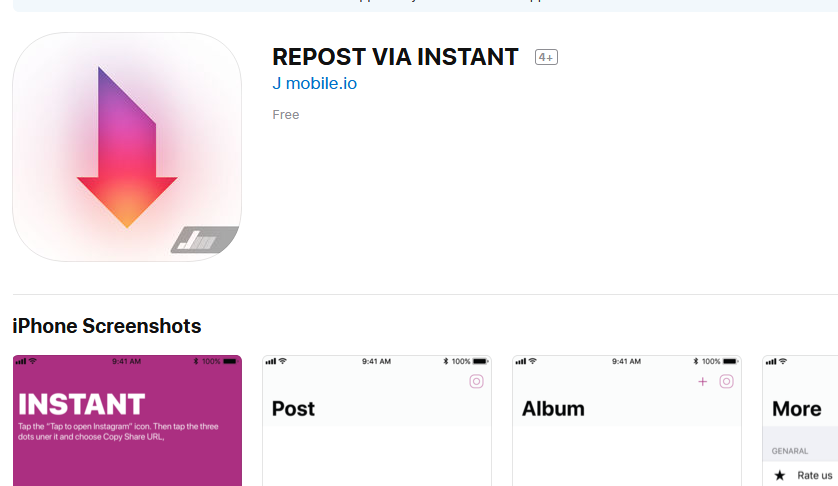The height and width of the screenshot is (486, 838).
Task: Click the 4+ age rating badge
Action: coord(546,57)
